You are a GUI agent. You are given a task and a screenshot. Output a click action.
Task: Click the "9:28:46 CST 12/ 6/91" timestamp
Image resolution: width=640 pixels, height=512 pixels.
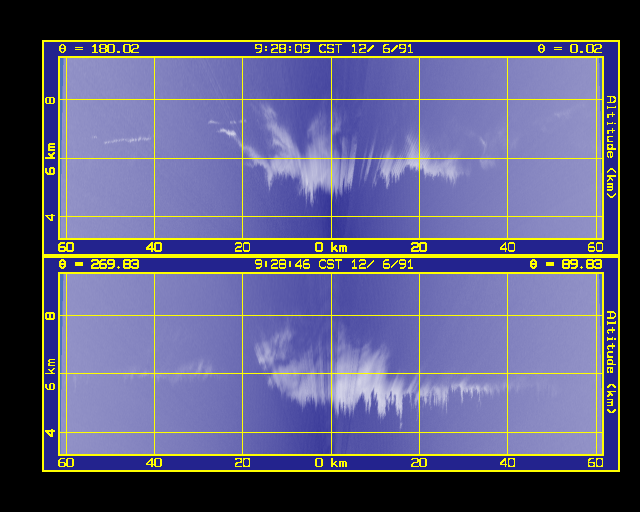point(334,265)
